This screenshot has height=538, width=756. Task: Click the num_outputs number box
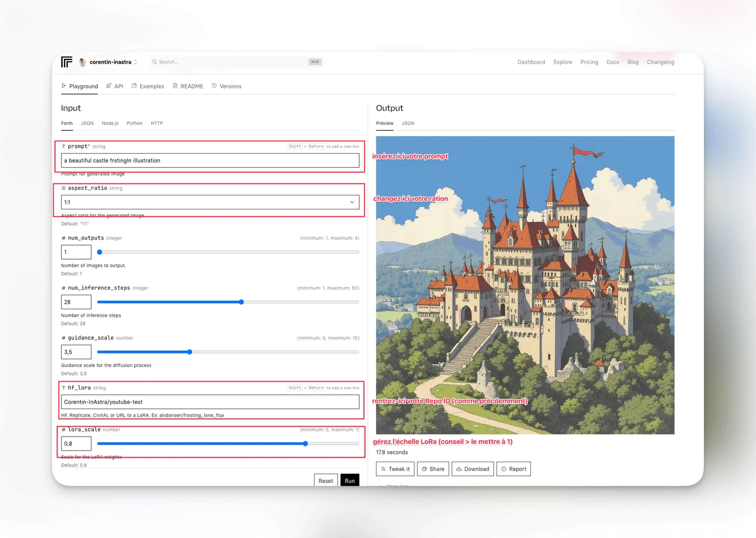pos(76,252)
